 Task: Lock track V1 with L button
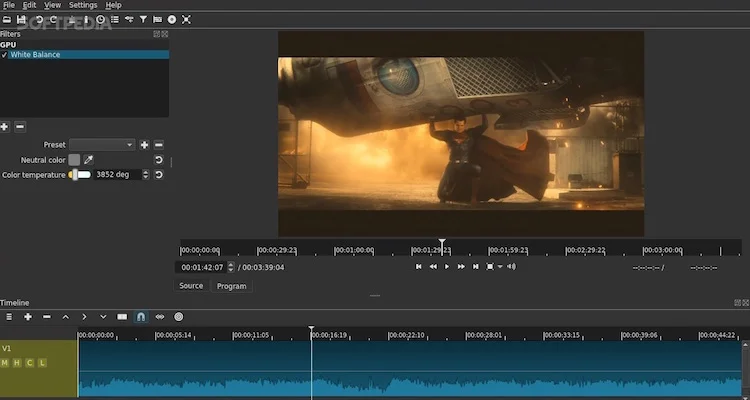coord(42,363)
